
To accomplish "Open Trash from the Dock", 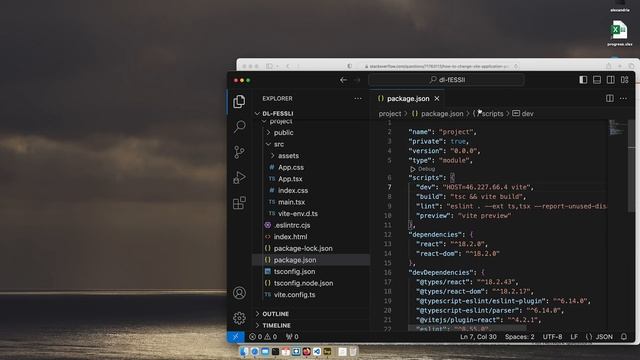I will pyautogui.click(x=353, y=351).
